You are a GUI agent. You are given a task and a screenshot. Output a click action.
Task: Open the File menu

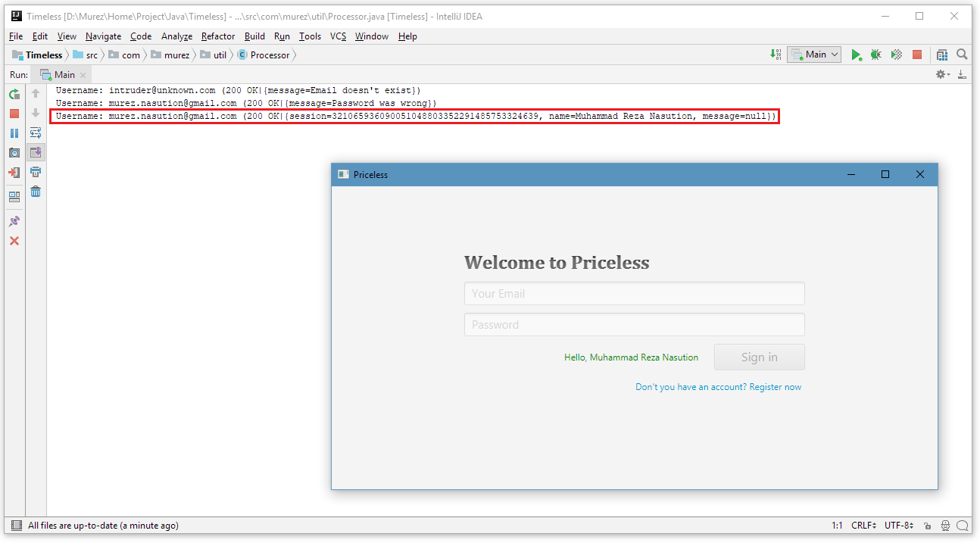tap(16, 36)
